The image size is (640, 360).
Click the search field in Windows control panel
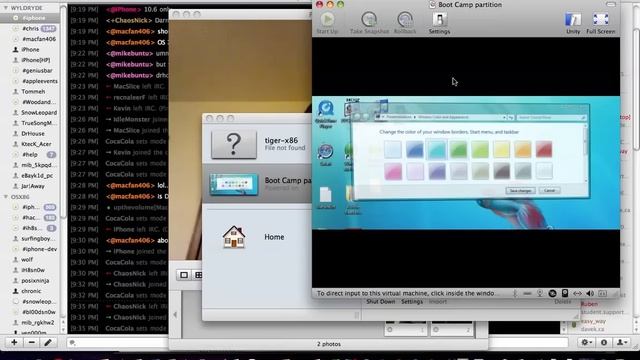[x=551, y=118]
